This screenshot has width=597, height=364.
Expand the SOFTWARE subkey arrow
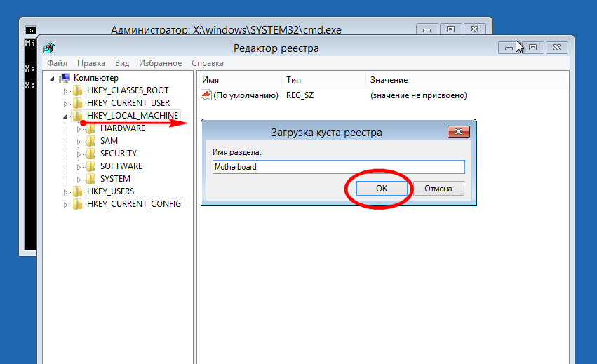[79, 166]
